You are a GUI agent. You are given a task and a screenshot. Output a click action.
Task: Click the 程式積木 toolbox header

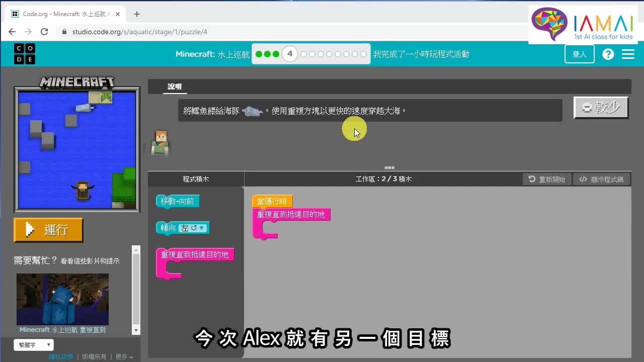[196, 179]
